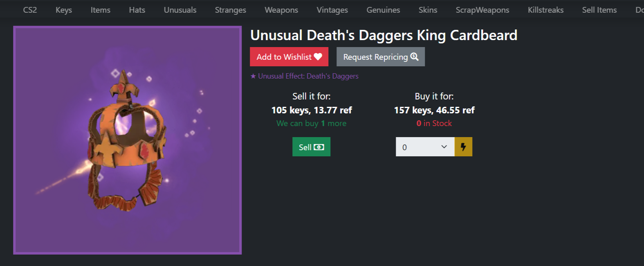
Task: Open the buy quantity dropdown
Action: pos(425,147)
